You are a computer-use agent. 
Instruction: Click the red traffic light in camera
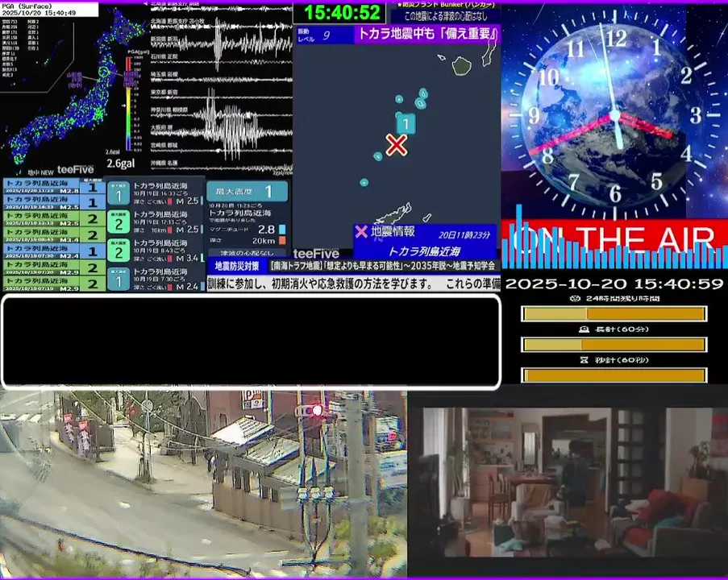point(318,410)
